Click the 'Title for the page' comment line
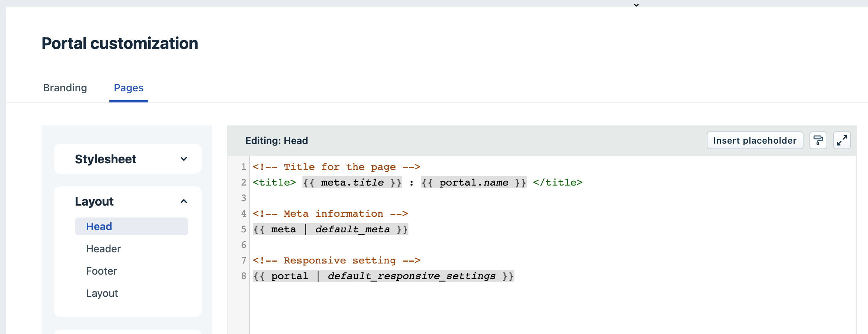Viewport: 868px width, 334px height. coord(337,167)
